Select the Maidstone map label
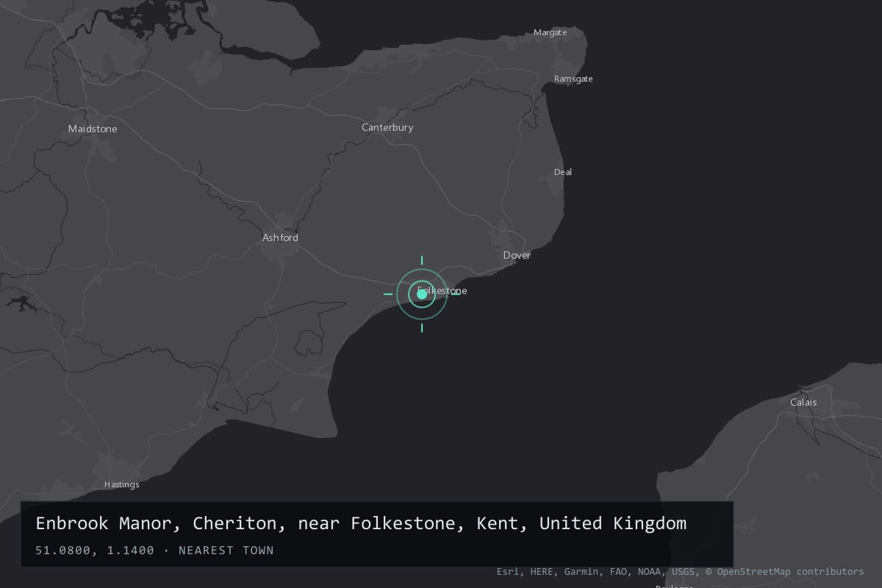The height and width of the screenshot is (588, 882). click(93, 129)
